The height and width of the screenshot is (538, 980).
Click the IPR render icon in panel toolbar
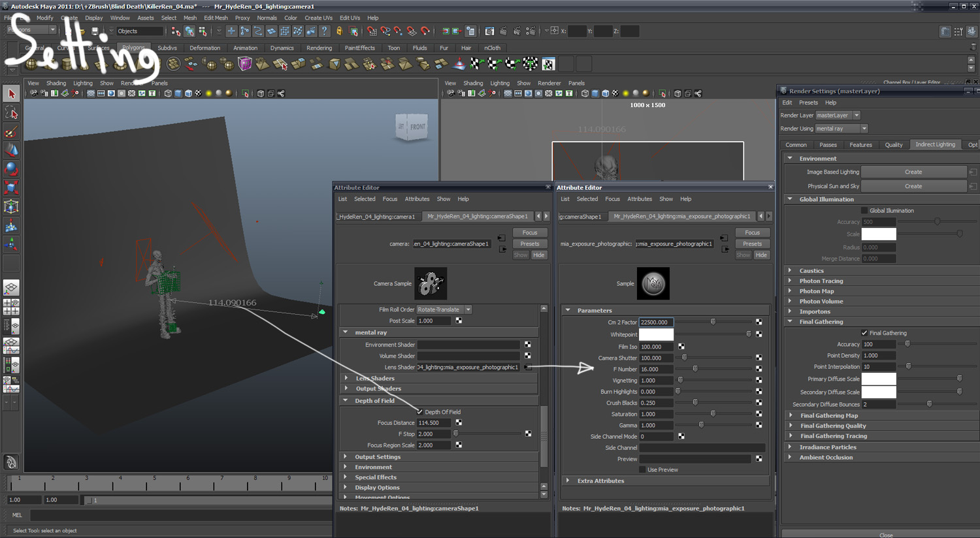(x=517, y=31)
